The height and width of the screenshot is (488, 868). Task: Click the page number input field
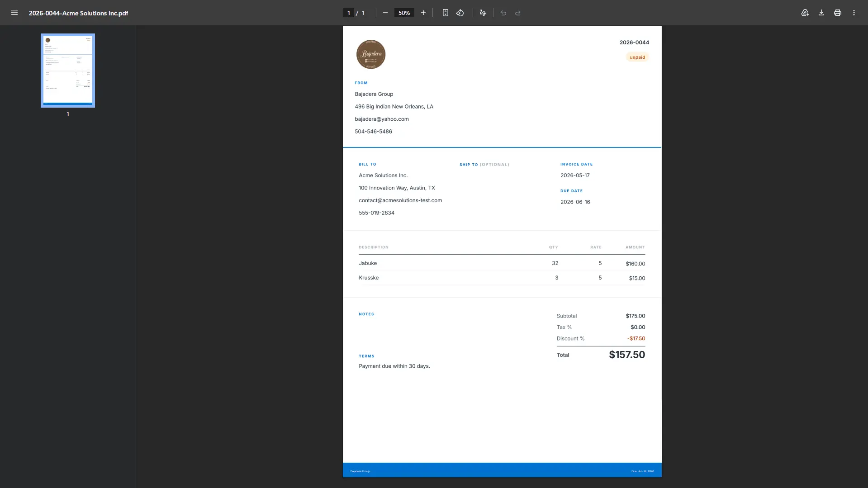(348, 13)
